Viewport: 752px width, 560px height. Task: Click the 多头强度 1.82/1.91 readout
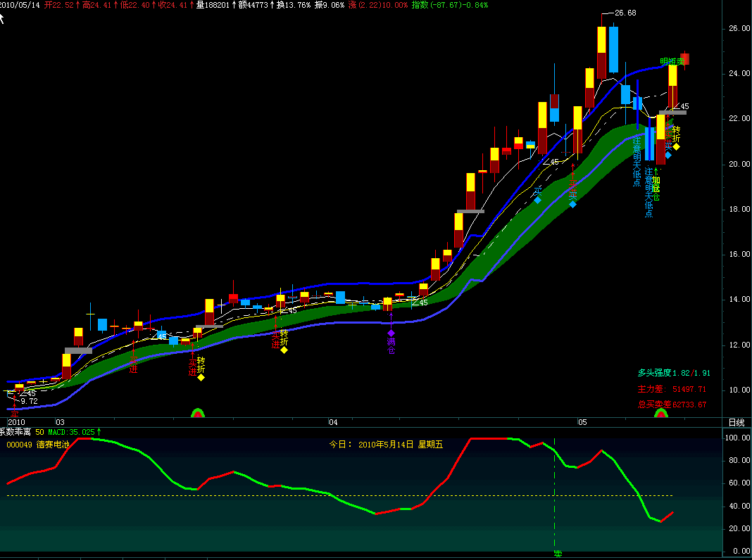pyautogui.click(x=672, y=373)
